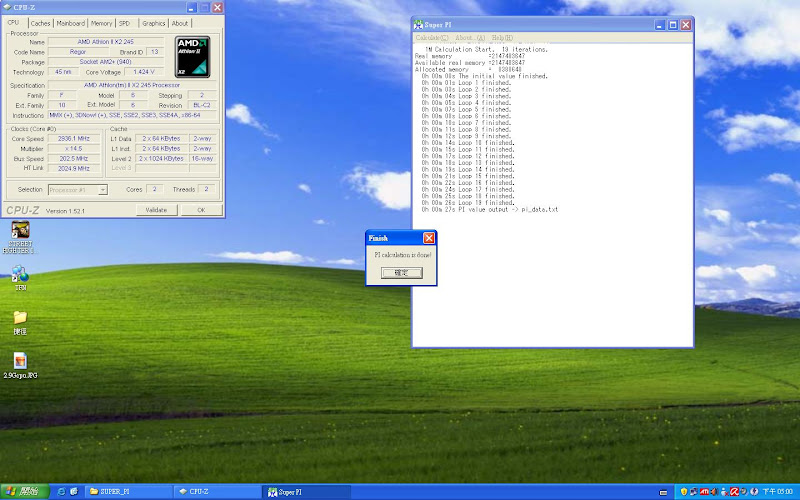This screenshot has width=800, height=500.
Task: Minimize the Super PI window
Action: pos(660,24)
